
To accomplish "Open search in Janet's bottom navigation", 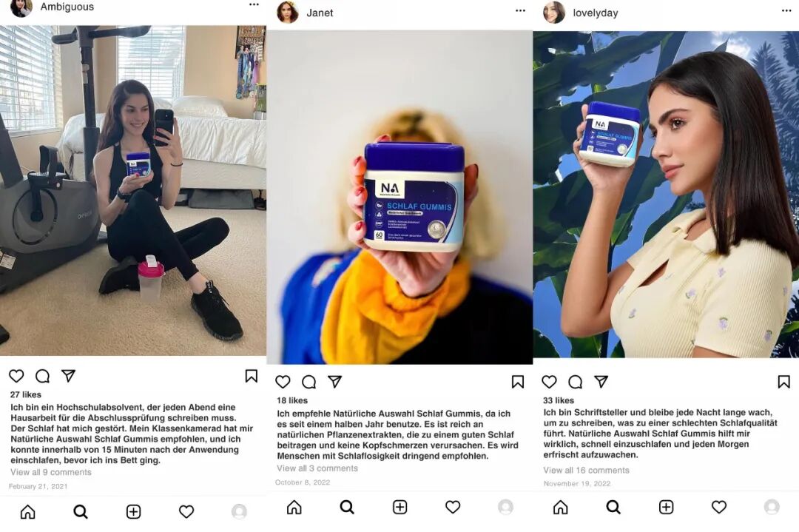I will click(347, 507).
